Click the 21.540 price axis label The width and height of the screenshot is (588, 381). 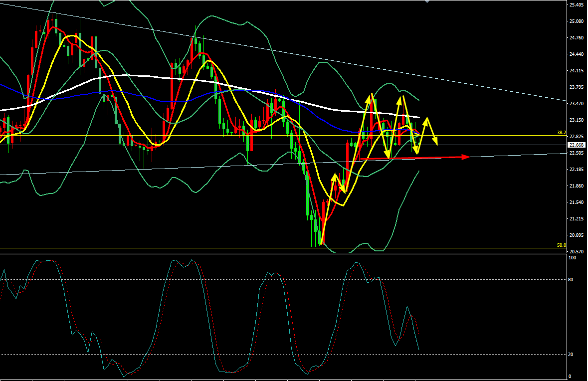tap(576, 202)
